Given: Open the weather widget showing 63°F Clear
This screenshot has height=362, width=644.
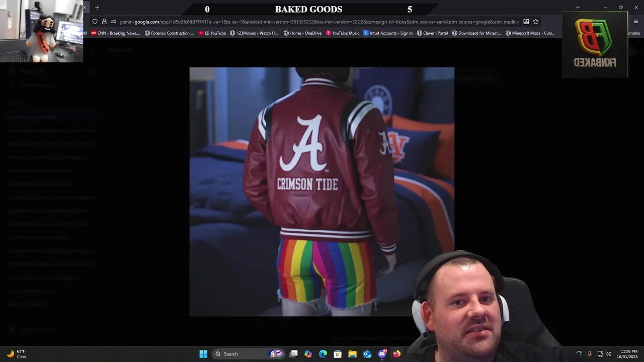Looking at the screenshot, I should [17, 354].
